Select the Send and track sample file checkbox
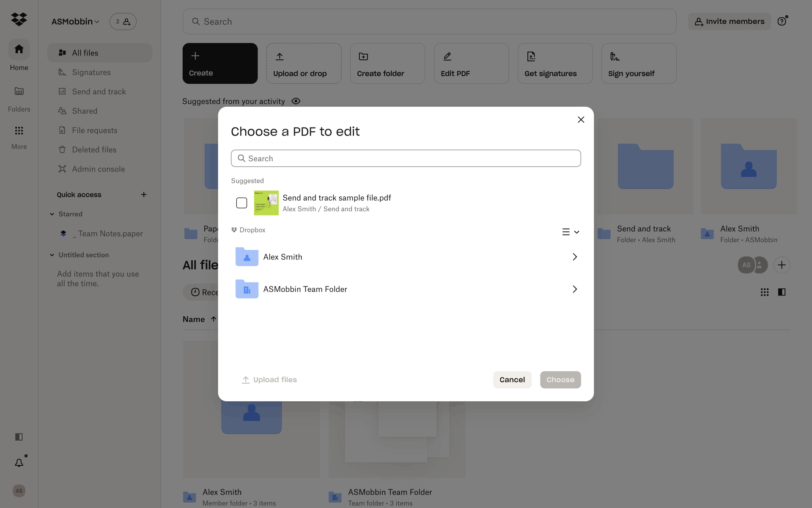 point(241,203)
